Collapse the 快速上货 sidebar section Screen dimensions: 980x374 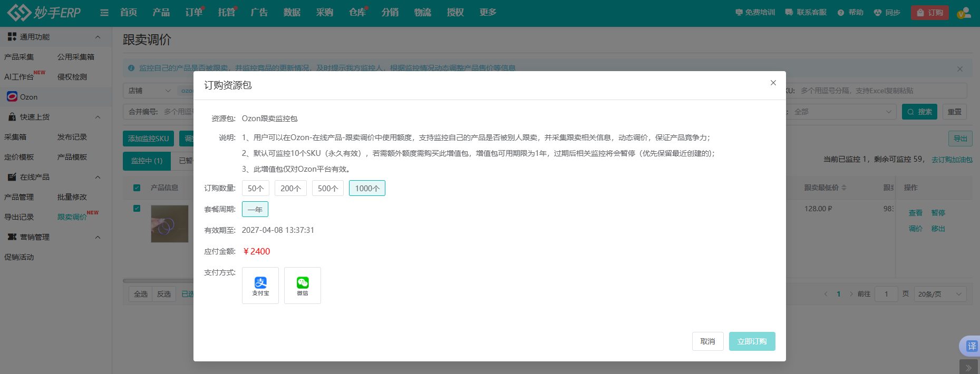click(98, 117)
